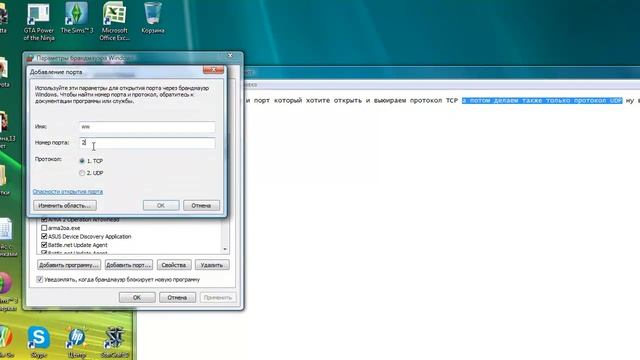This screenshot has width=640, height=360.
Task: Click Отмена in the firewall settings window
Action: tap(177, 298)
